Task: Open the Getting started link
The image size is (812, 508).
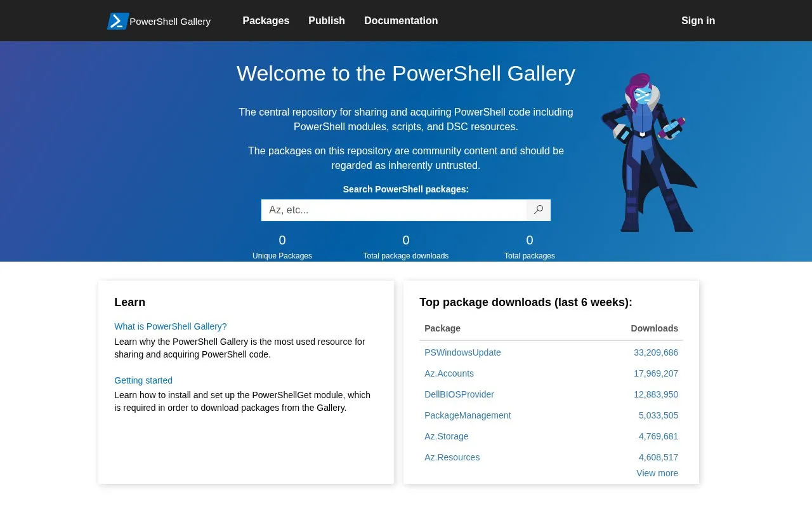Action: [x=143, y=380]
